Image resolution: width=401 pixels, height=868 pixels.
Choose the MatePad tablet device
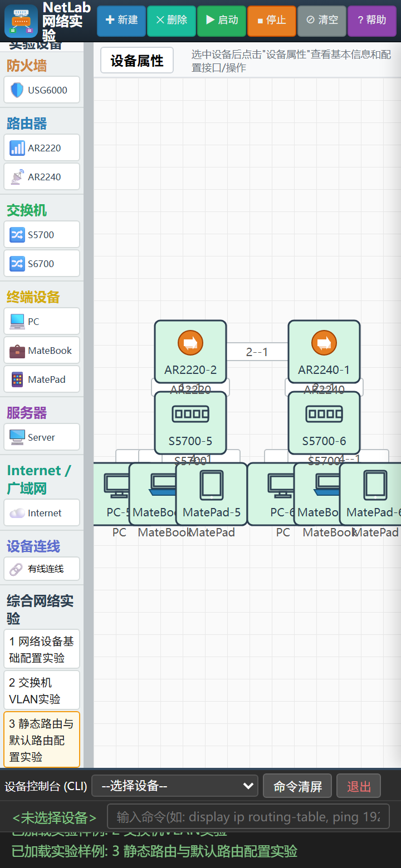coord(42,379)
